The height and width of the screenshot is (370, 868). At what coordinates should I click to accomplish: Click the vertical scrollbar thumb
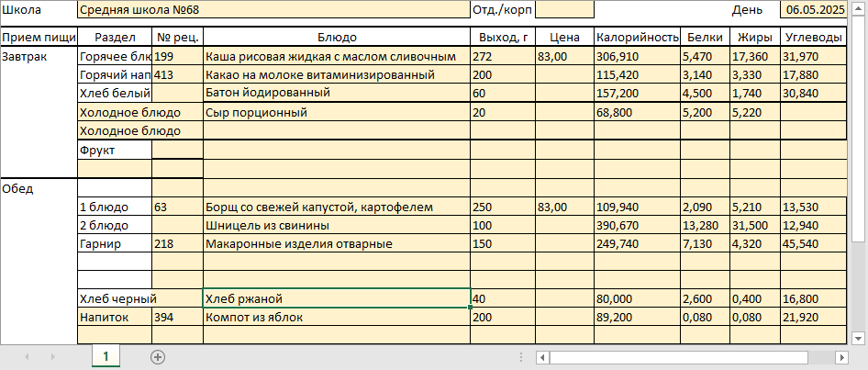point(858,129)
